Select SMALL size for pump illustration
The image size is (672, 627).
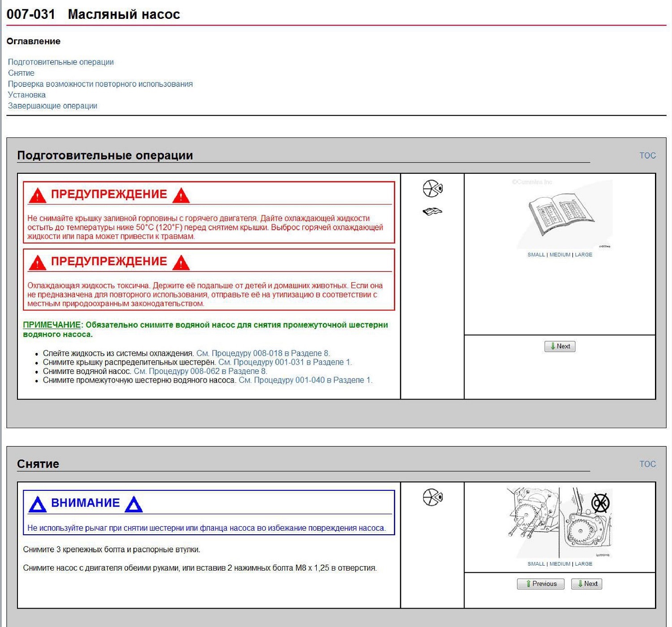[x=536, y=564]
